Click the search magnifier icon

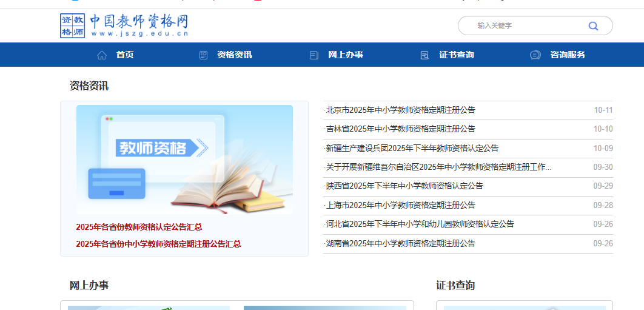[593, 26]
